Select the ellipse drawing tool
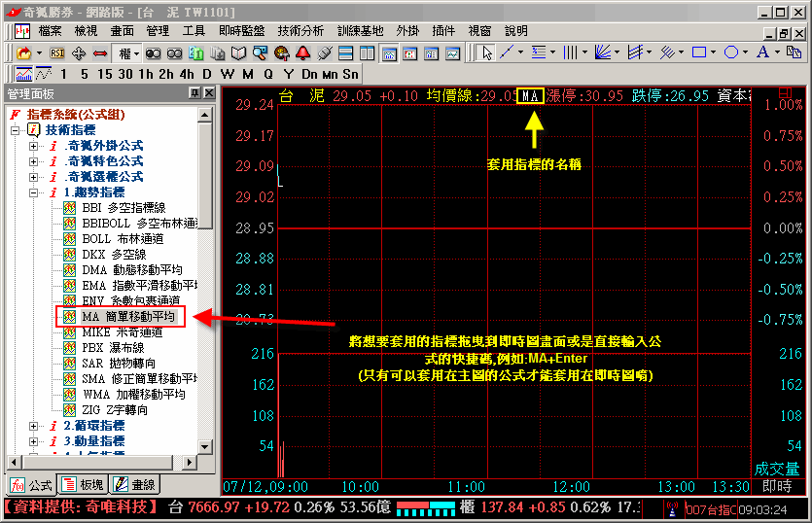Screen dimensions: 812x523 click(730, 52)
